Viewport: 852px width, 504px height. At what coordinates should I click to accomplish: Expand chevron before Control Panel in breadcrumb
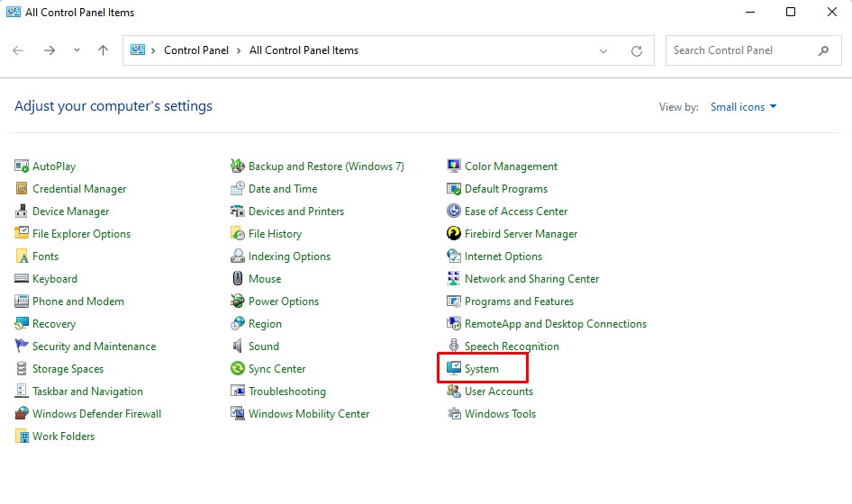coord(153,50)
